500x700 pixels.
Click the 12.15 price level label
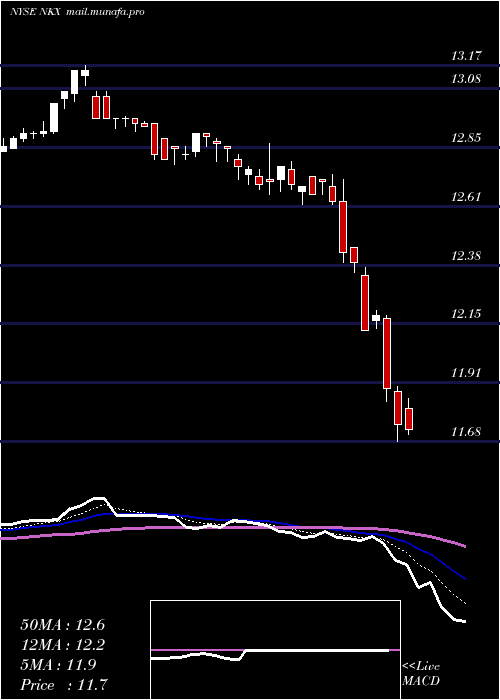pos(466,314)
